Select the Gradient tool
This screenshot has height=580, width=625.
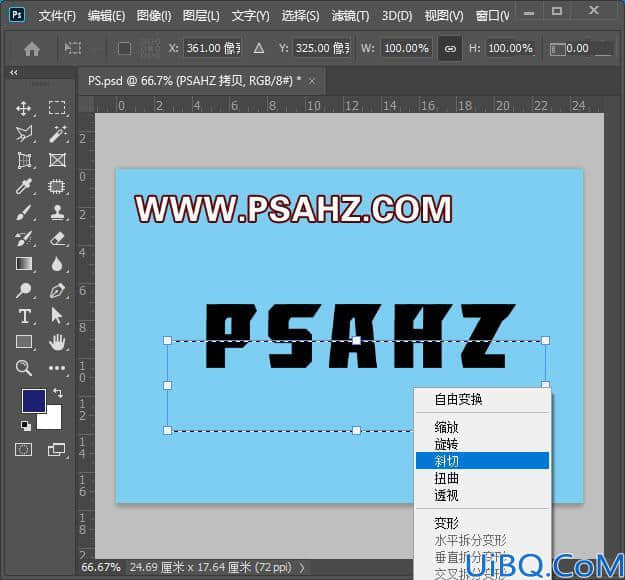[x=24, y=264]
